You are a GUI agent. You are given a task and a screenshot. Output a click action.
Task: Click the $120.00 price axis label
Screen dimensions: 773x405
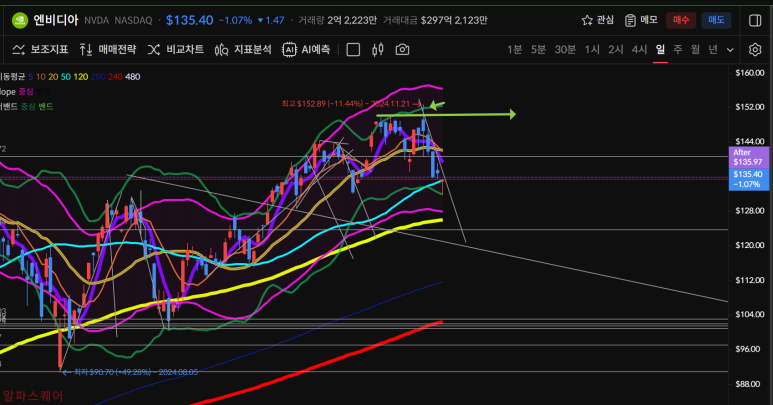coord(749,245)
